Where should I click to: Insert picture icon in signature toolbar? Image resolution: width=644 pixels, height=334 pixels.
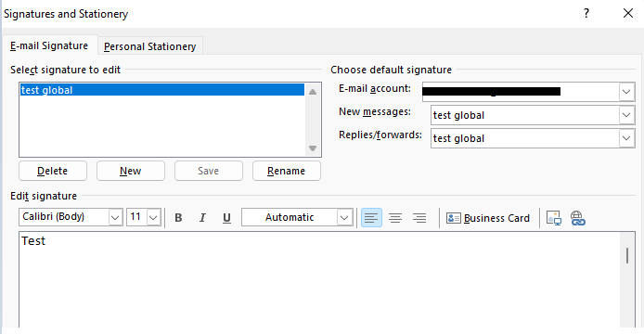[554, 218]
